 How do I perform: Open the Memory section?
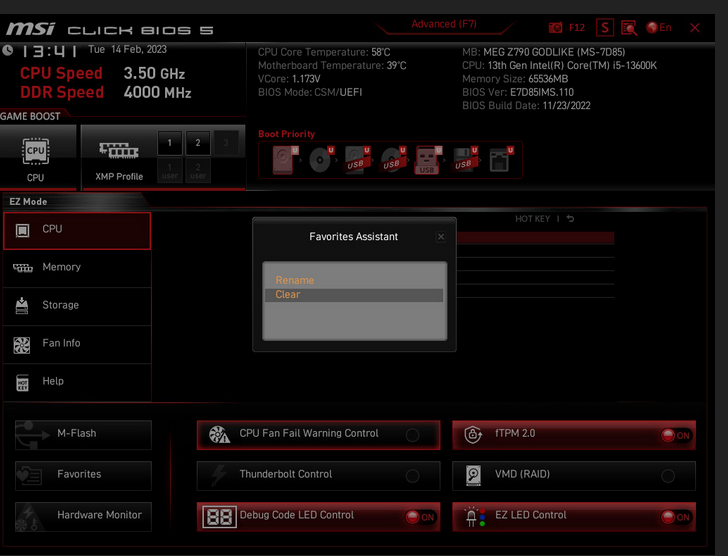(x=77, y=268)
